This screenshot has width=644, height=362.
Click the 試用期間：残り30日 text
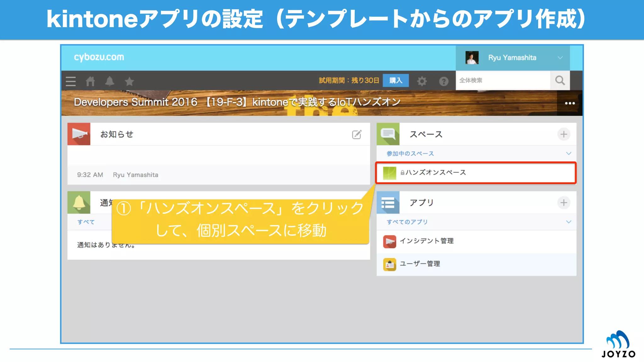(349, 80)
